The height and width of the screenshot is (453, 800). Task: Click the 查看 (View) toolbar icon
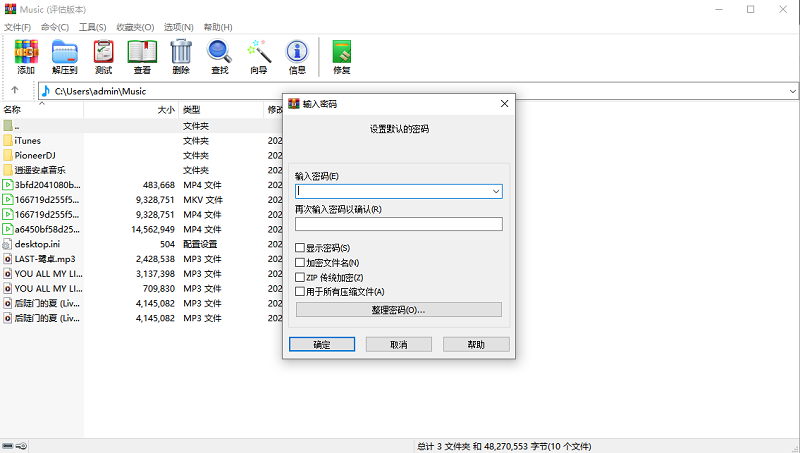pos(143,53)
